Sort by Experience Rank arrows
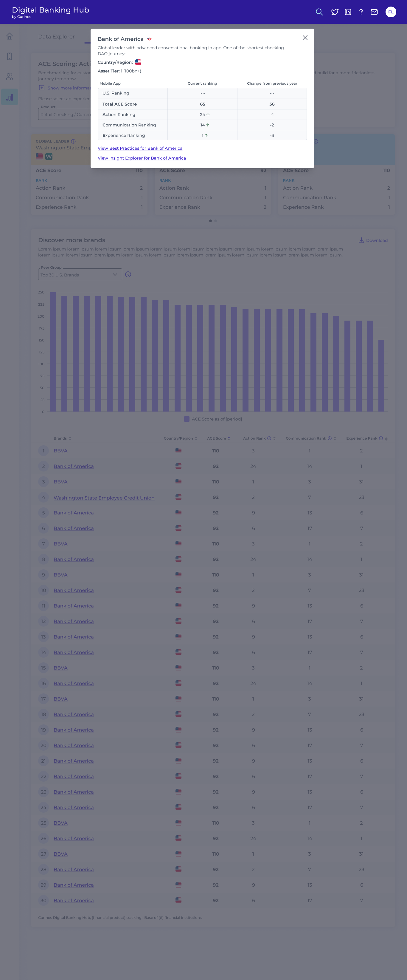Viewport: 407px width, 980px height. 386,439
